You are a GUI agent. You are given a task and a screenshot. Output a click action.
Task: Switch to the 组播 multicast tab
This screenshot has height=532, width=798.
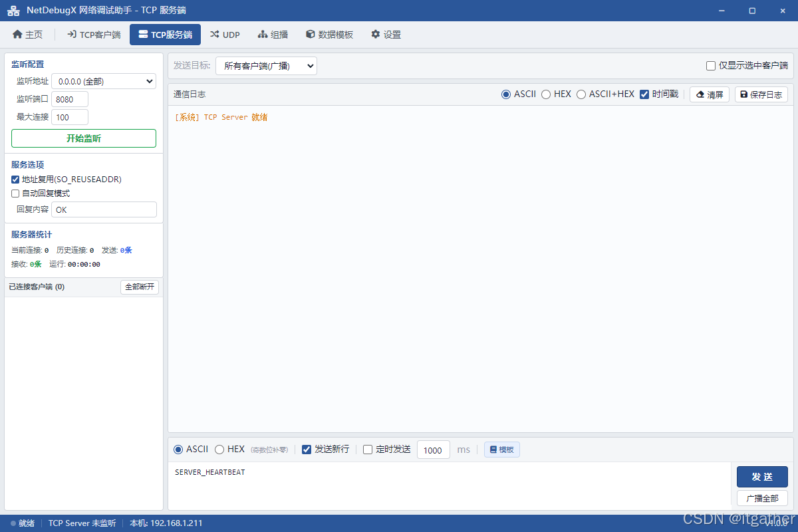(x=273, y=35)
